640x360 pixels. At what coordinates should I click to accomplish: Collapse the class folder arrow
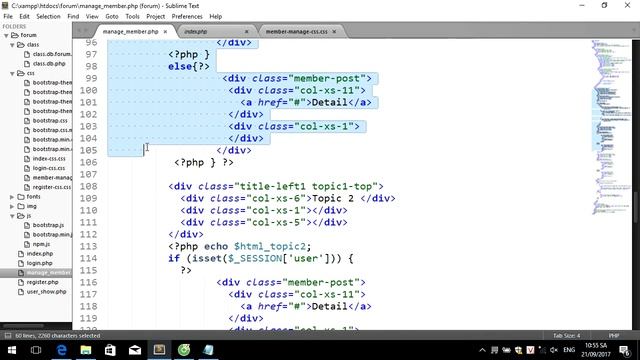pos(12,45)
